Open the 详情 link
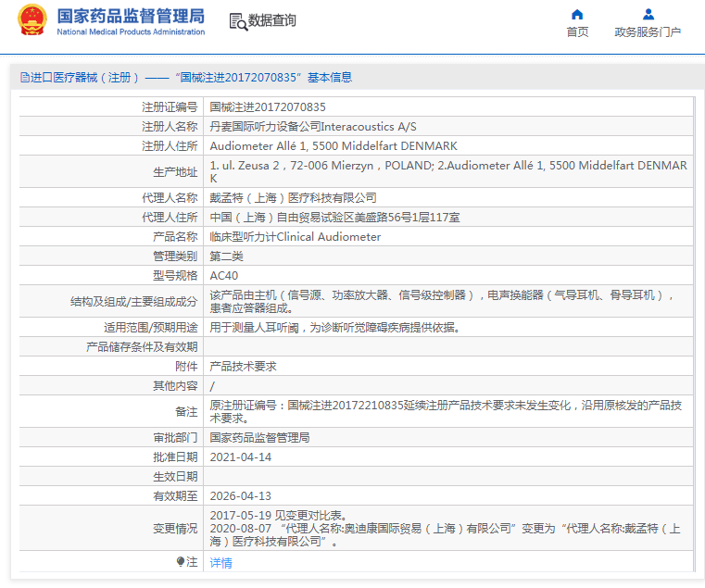Screen dimensions: 705x588 (220, 563)
